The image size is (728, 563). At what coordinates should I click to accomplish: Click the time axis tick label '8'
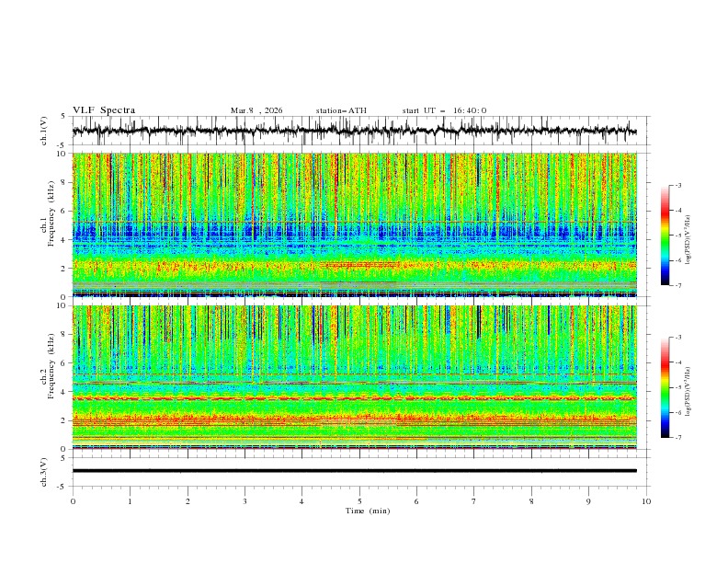point(531,501)
